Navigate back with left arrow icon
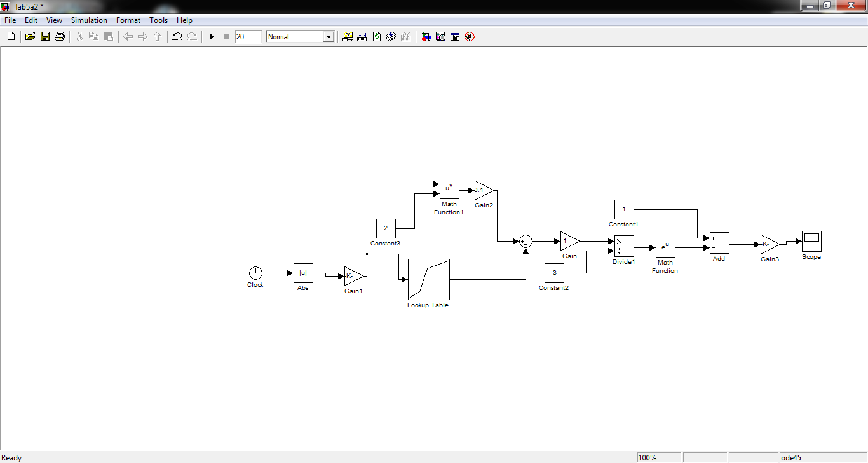Viewport: 868px width, 463px height. point(128,37)
